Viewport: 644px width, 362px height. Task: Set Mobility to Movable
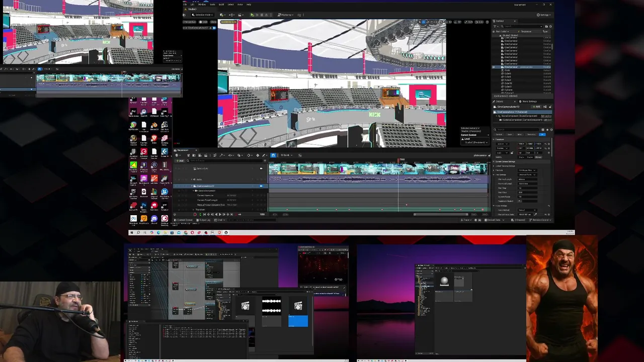[538, 157]
